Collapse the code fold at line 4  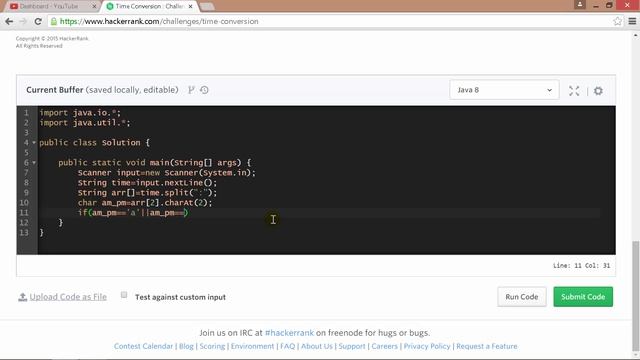point(34,142)
